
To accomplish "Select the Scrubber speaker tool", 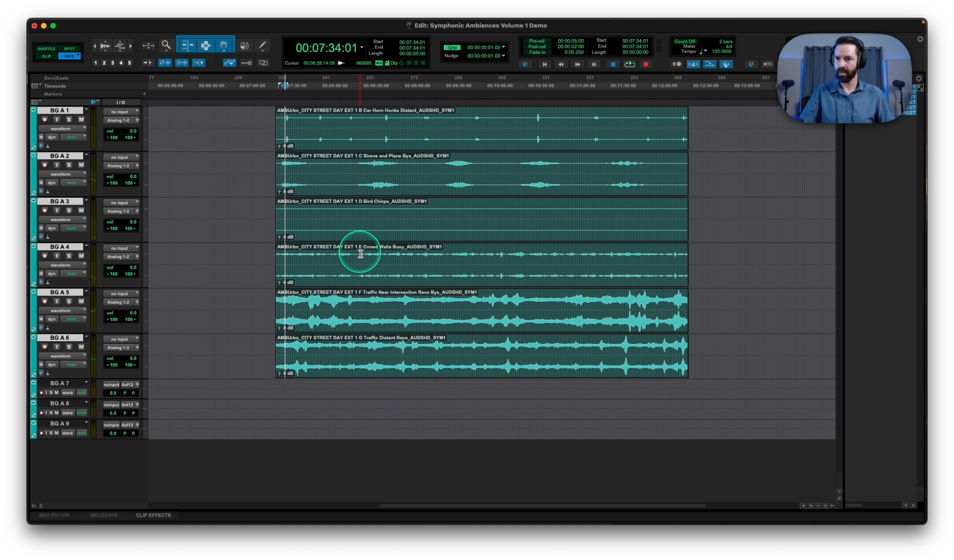I will pyautogui.click(x=245, y=46).
